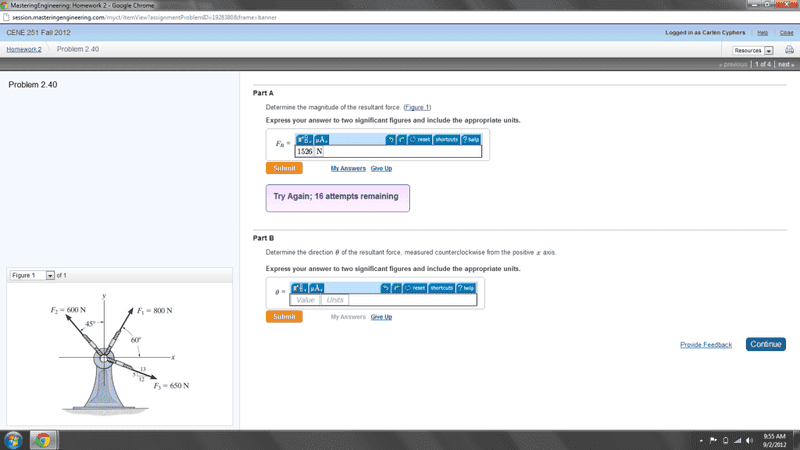Screen dimensions: 800x450
Task: Reset the Part B answer field
Action: [x=414, y=288]
